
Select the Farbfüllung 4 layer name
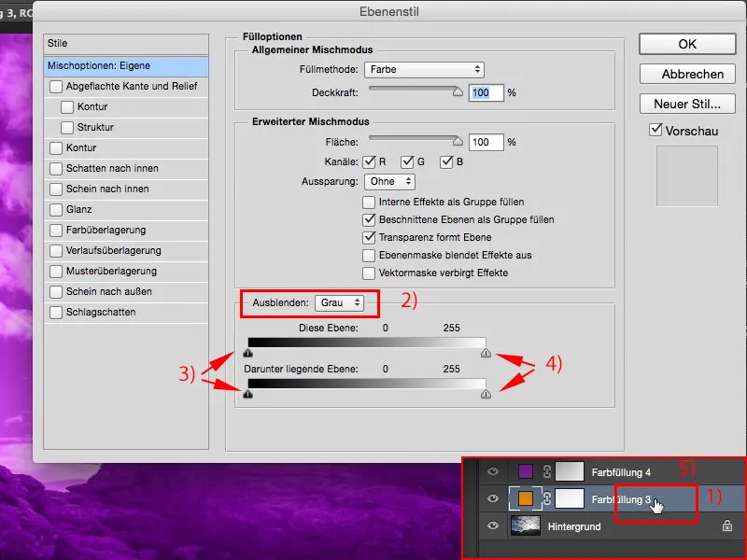tap(621, 472)
